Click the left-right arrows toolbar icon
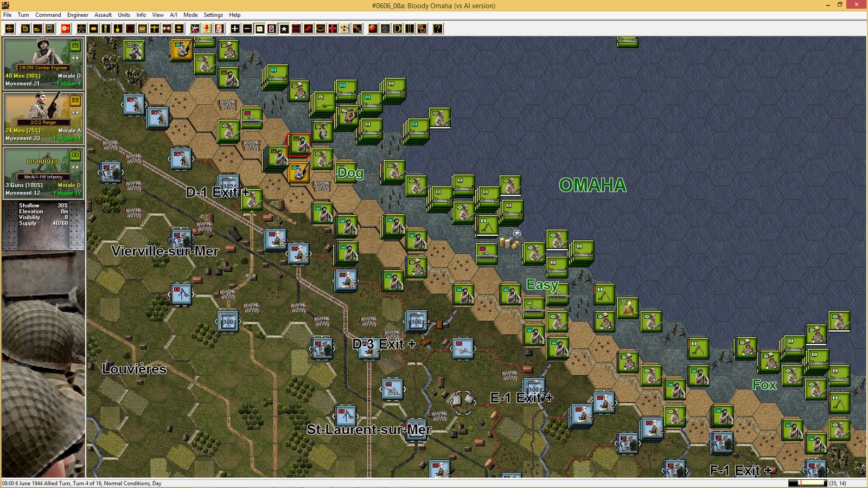This screenshot has height=488, width=868. [93, 28]
